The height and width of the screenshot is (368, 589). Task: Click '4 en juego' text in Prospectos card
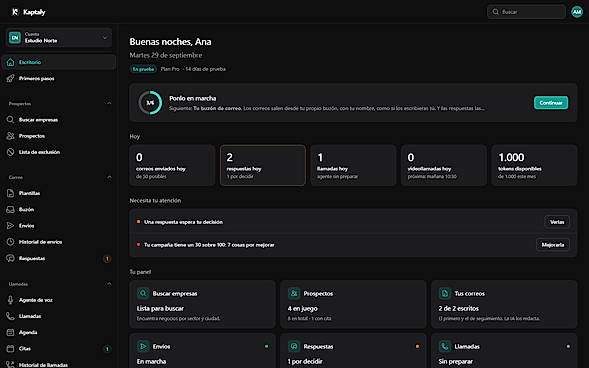(x=303, y=308)
